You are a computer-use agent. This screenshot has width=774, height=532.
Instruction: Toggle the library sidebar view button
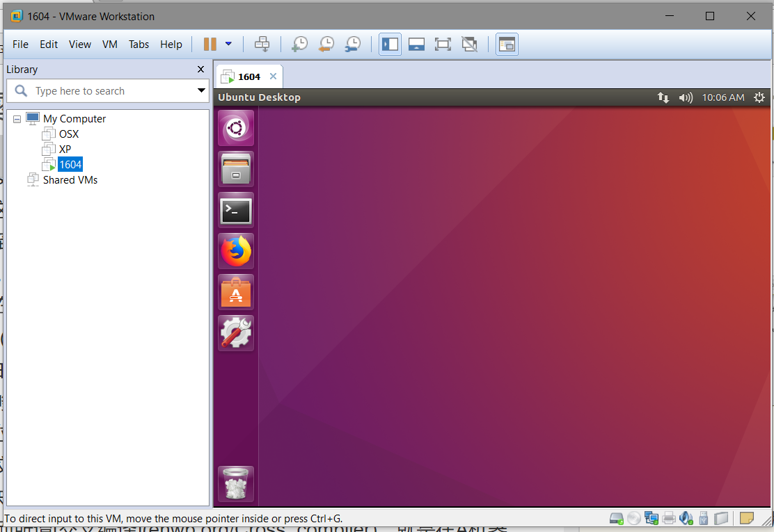(390, 45)
